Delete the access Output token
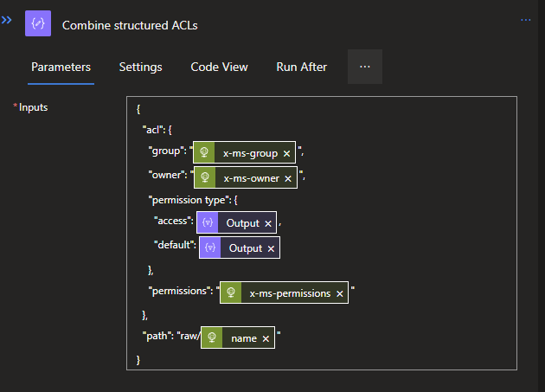 pyautogui.click(x=268, y=223)
